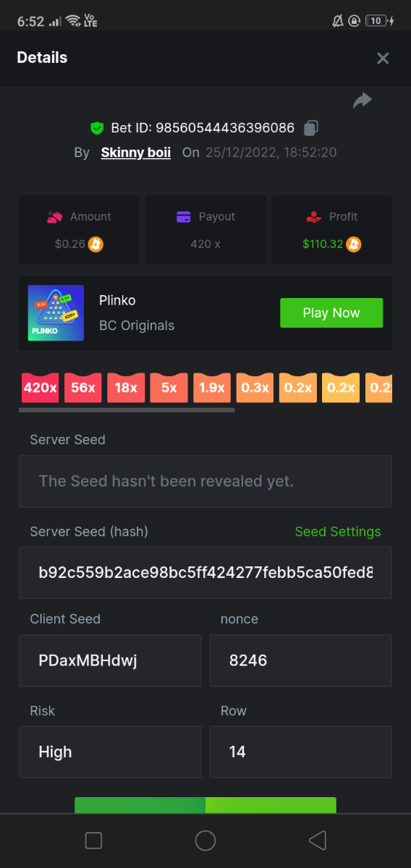This screenshot has width=411, height=868.
Task: Tap the Row field showing 14
Action: pos(301,752)
